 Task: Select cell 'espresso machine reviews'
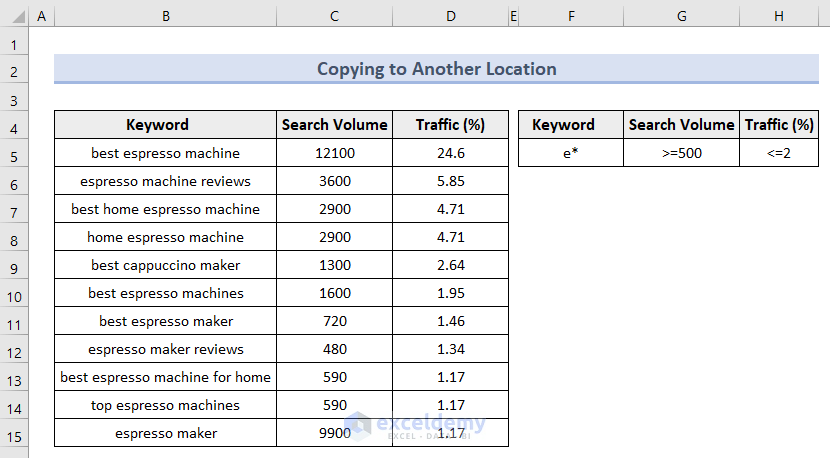pyautogui.click(x=165, y=181)
